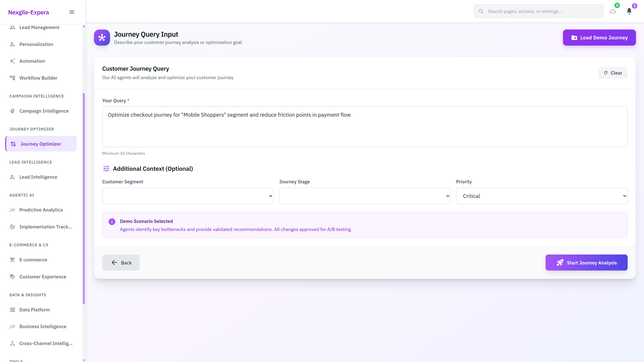Click the Customer Experience tag icon
644x362 pixels.
[12, 277]
